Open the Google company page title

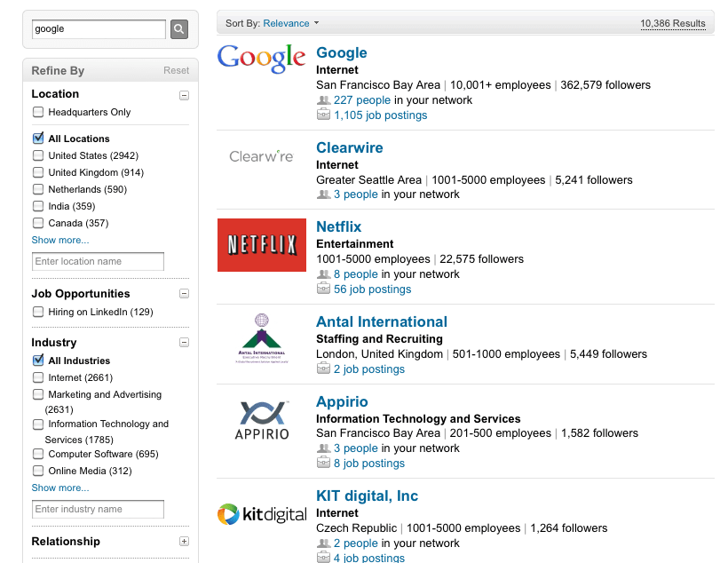(341, 52)
